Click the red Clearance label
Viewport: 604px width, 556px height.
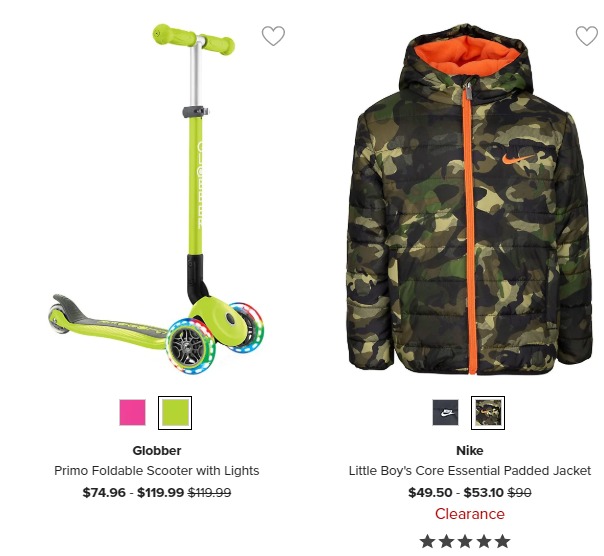pos(470,514)
